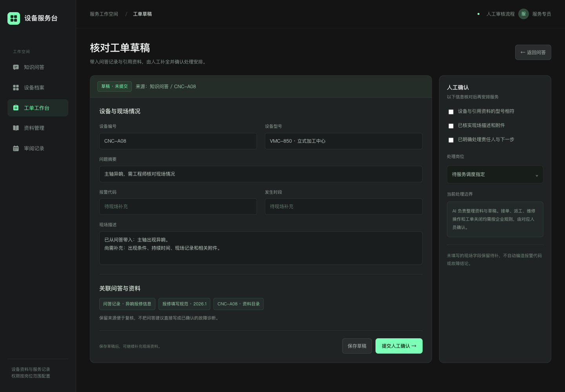The height and width of the screenshot is (392, 565).
Task: Click the green status dot beside 人工审核流程
Action: 478,14
